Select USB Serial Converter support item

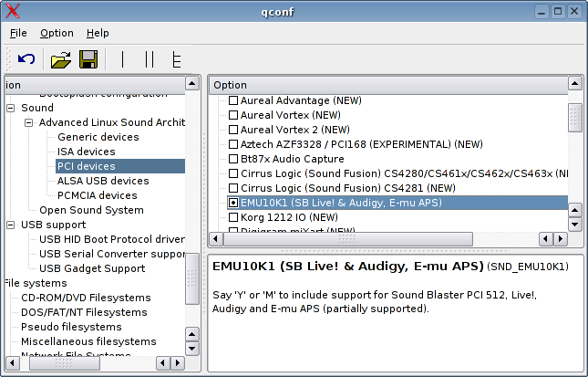[112, 254]
